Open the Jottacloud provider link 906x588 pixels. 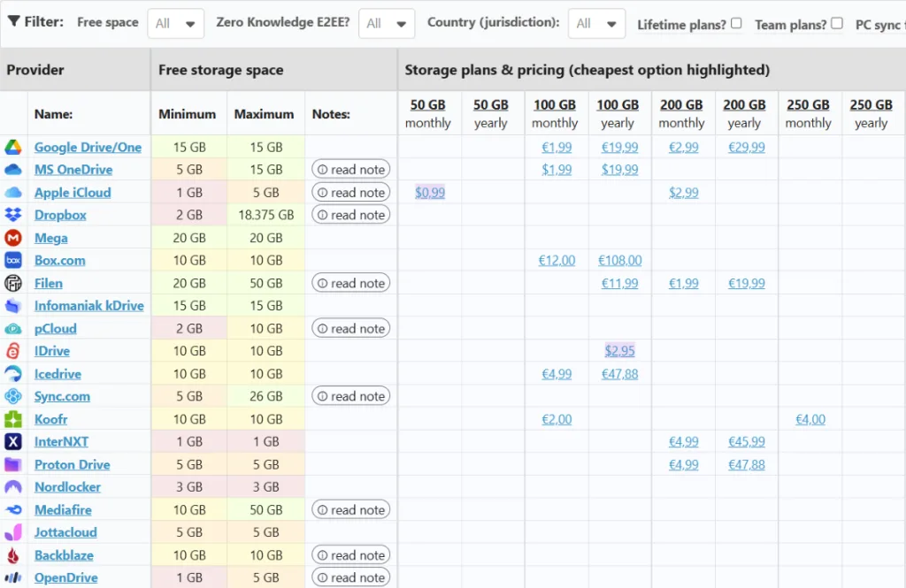(65, 532)
